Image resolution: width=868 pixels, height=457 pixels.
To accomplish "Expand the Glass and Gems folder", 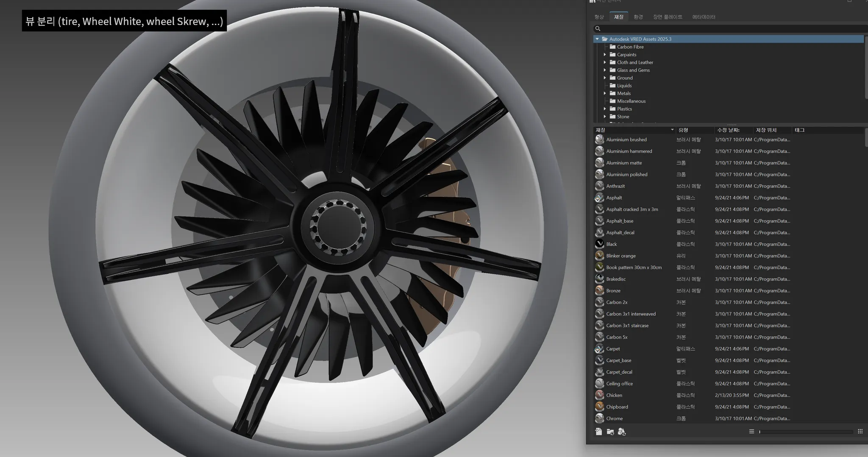I will [605, 70].
